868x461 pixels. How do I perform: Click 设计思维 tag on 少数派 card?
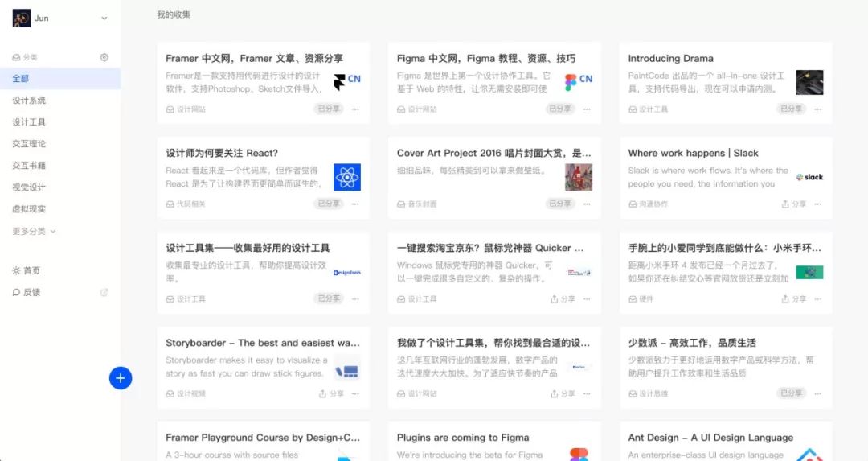click(x=649, y=393)
